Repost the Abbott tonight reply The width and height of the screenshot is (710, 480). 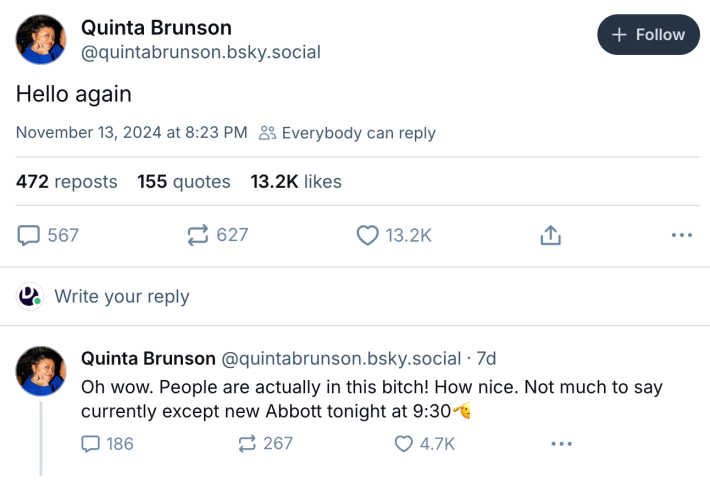pos(247,443)
